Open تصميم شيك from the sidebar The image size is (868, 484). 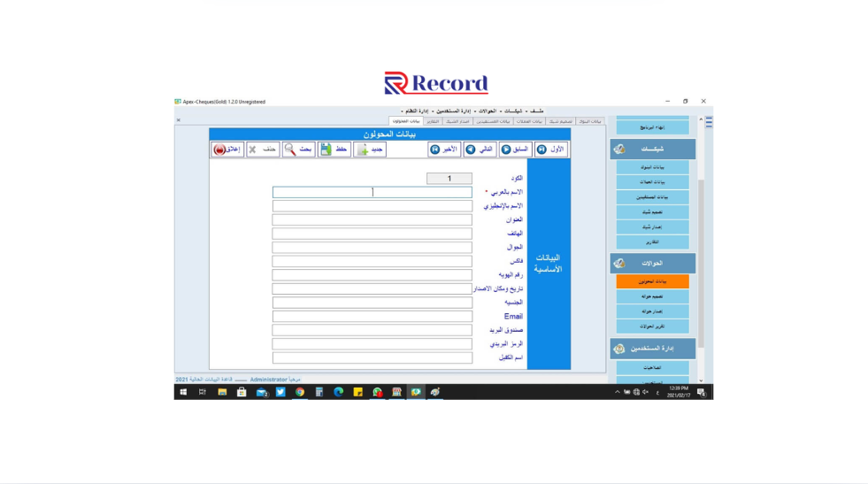[x=652, y=212]
